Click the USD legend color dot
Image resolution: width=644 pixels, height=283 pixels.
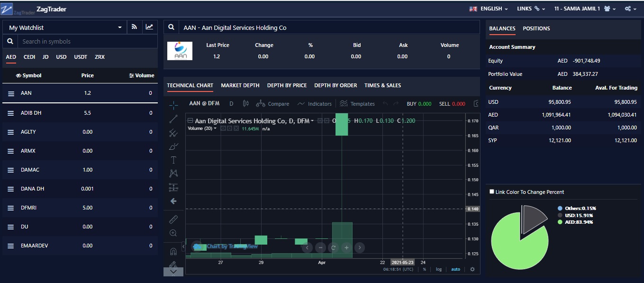560,215
